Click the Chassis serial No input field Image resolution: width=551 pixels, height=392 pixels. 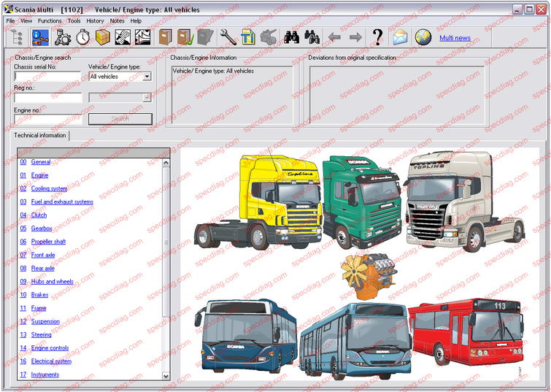tap(47, 76)
